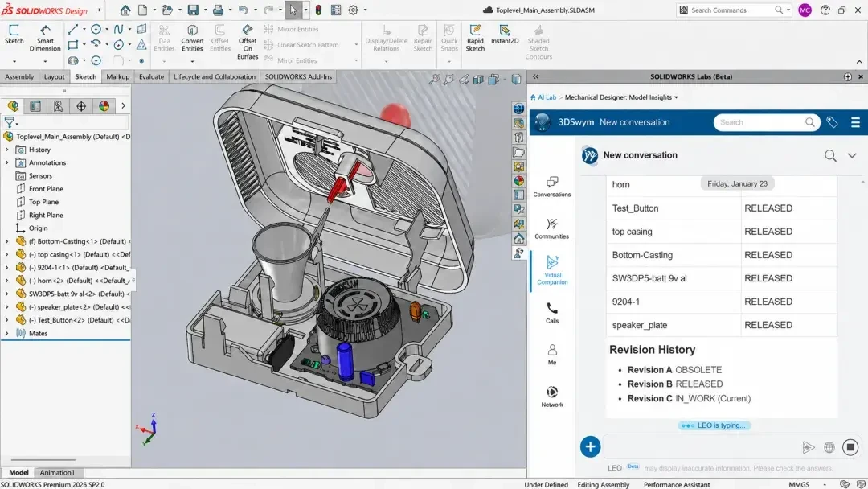Select the Smart Dimension tool

tap(45, 38)
